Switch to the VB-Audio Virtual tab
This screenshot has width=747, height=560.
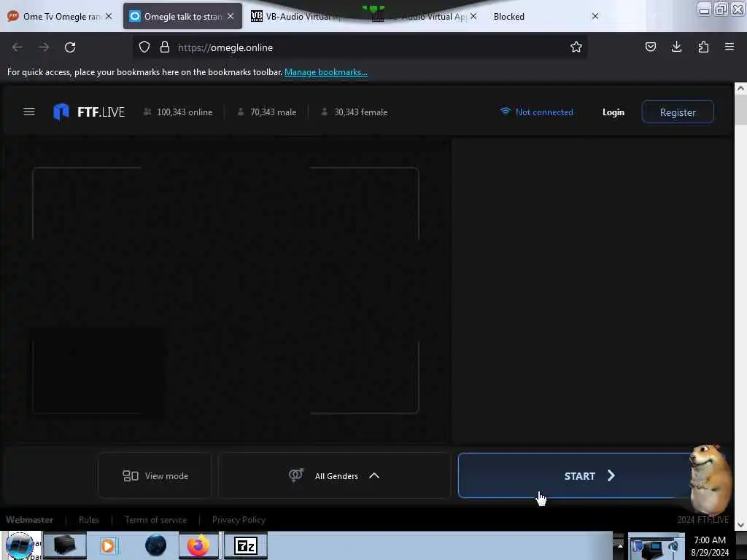point(295,16)
